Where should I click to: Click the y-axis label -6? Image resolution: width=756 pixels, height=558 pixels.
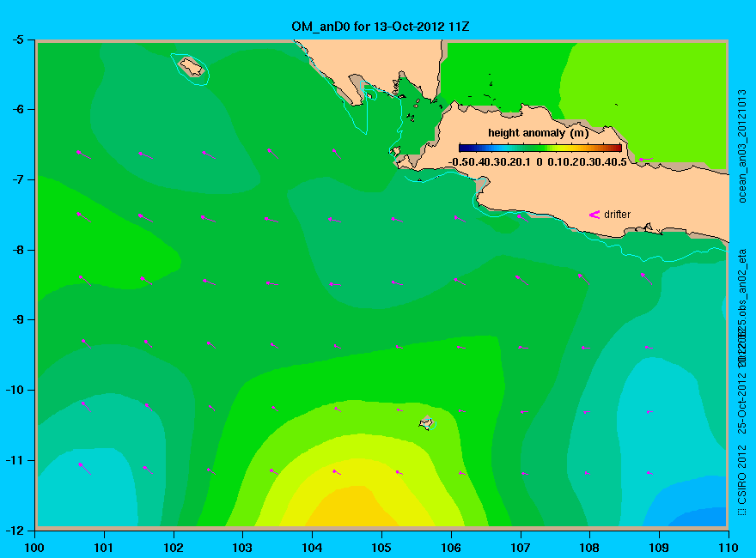point(17,109)
